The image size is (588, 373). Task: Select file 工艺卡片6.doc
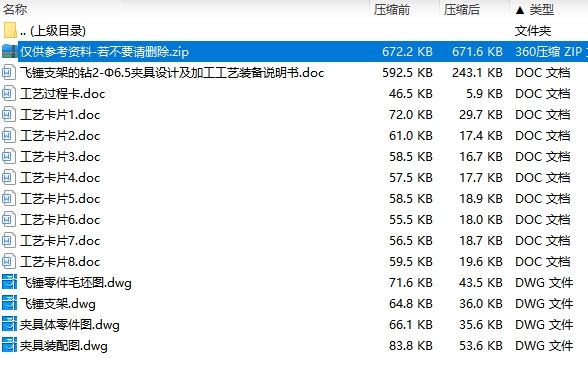pyautogui.click(x=60, y=219)
